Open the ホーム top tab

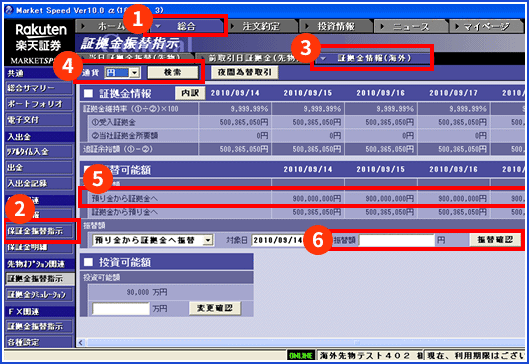pos(111,26)
